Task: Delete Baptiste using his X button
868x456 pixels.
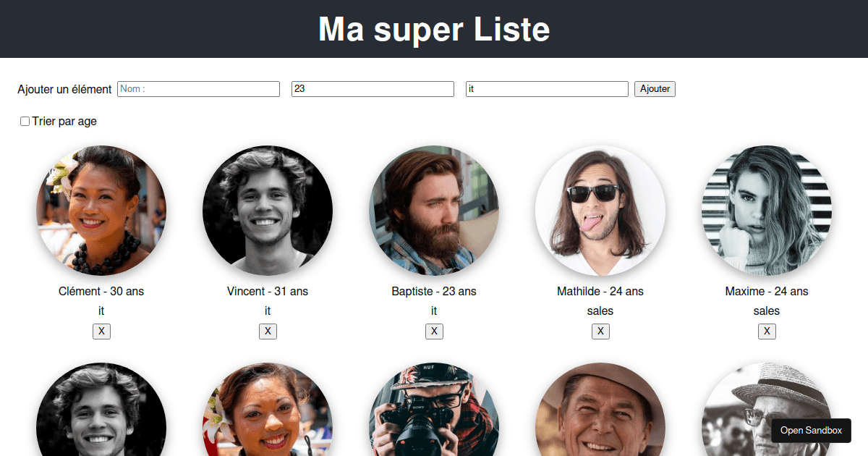Action: click(x=434, y=331)
